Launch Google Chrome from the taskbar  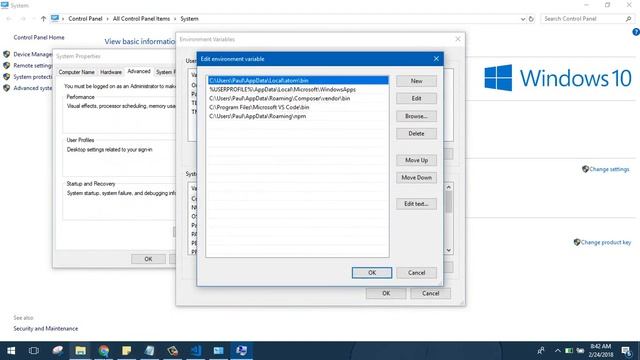pyautogui.click(x=104, y=351)
